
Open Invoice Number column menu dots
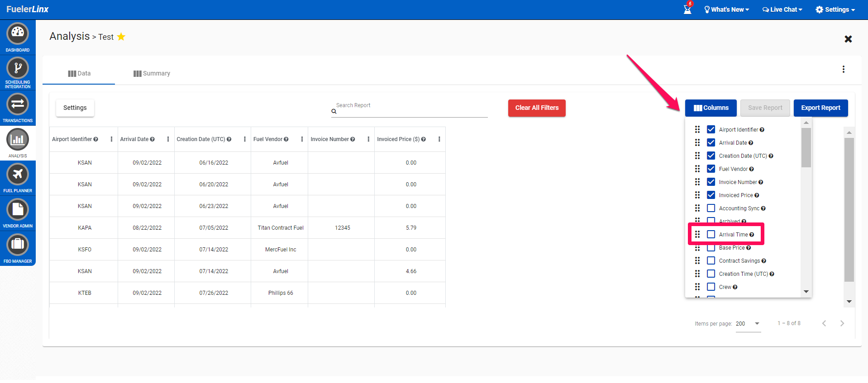coord(368,139)
